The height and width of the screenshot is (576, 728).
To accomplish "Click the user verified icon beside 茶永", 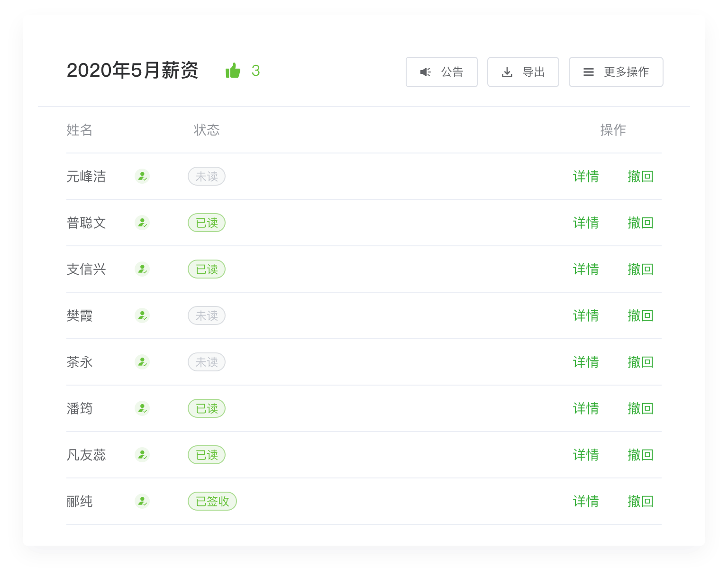I will (142, 362).
